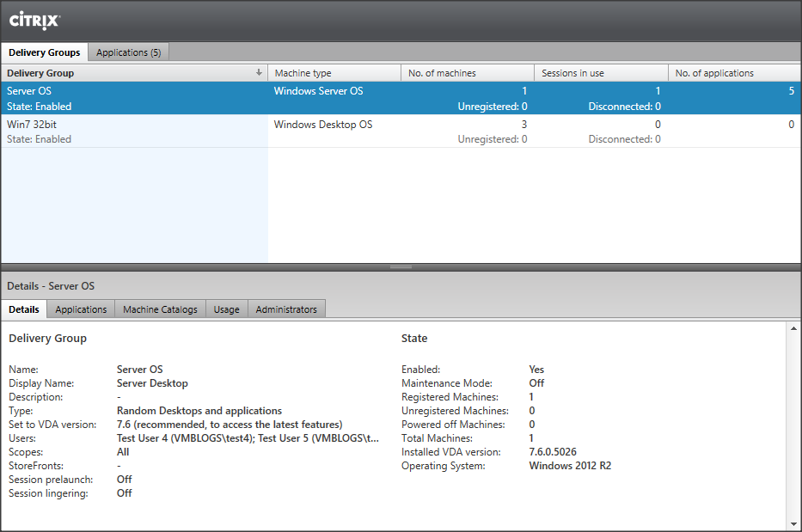Screen dimensions: 802x532
Task: Click the sort arrow on Delivery Group column
Action: (259, 73)
